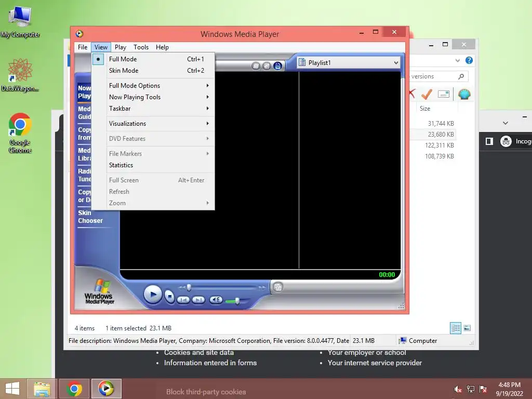The width and height of the screenshot is (532, 399).
Task: Click the Rewind arrows on seek bar
Action: click(182, 288)
